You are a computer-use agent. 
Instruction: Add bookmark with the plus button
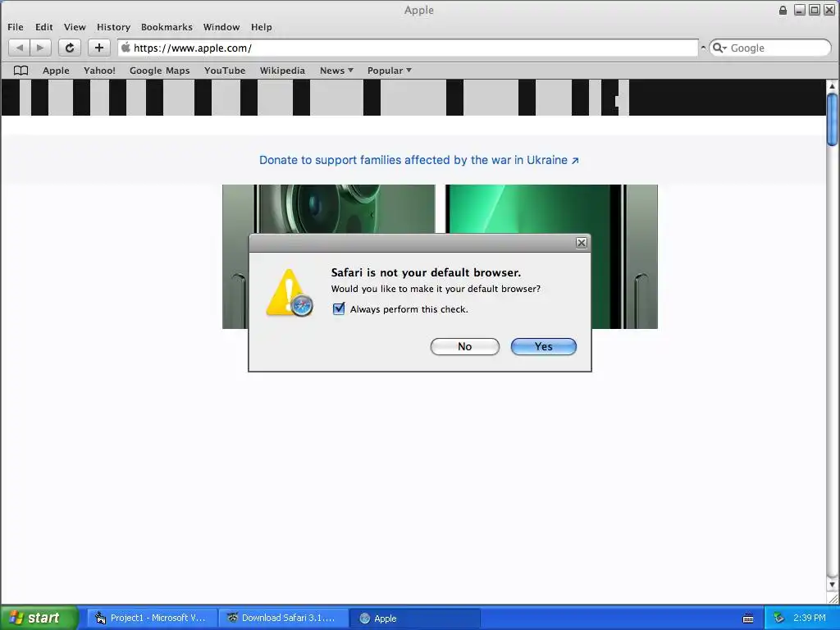point(98,48)
